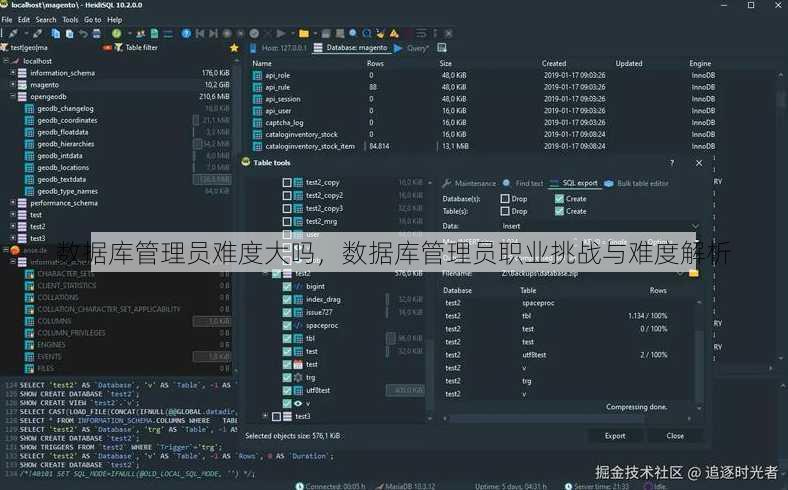Click the green refresh icon in toolbar
Viewport: 788px width, 490px height.
(x=117, y=33)
